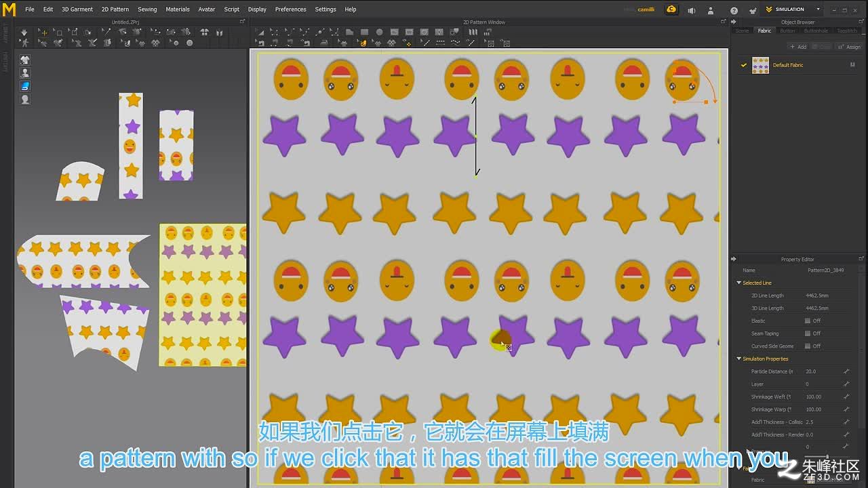Toggle the checkmark beside Default Fabric
Viewport: 868px width, 488px height.
pyautogui.click(x=744, y=65)
